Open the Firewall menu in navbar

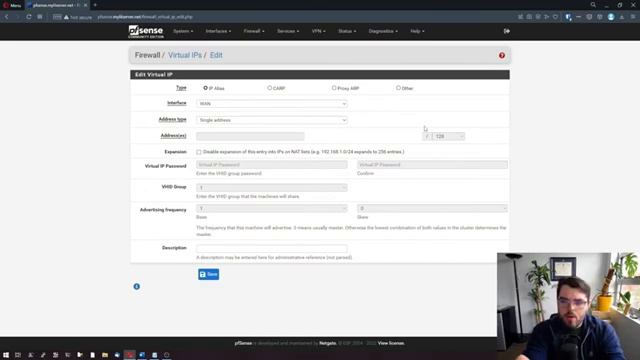[x=254, y=31]
